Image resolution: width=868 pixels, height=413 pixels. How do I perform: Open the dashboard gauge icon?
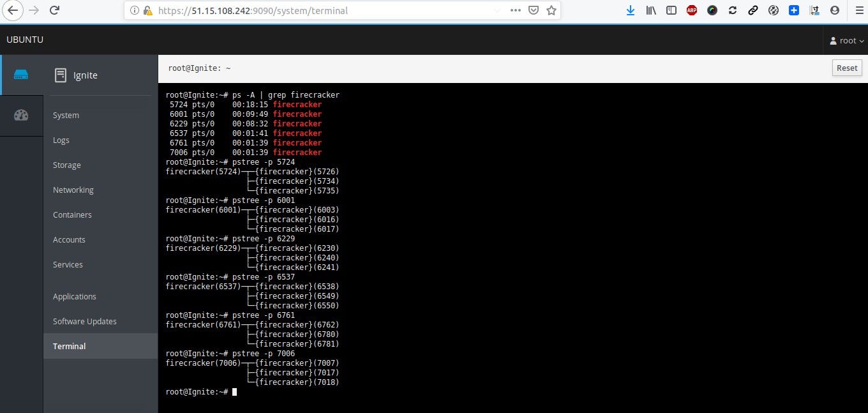coord(21,115)
